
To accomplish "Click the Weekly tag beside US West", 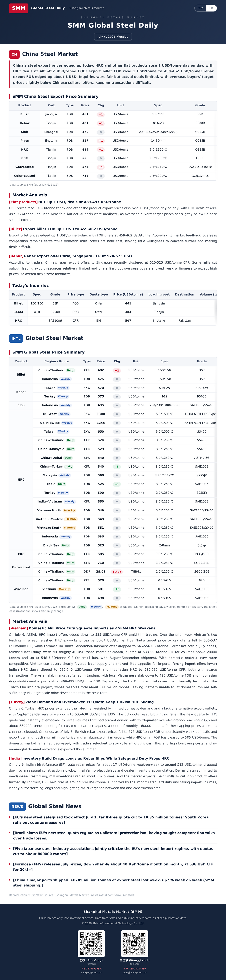I will point(64,414).
